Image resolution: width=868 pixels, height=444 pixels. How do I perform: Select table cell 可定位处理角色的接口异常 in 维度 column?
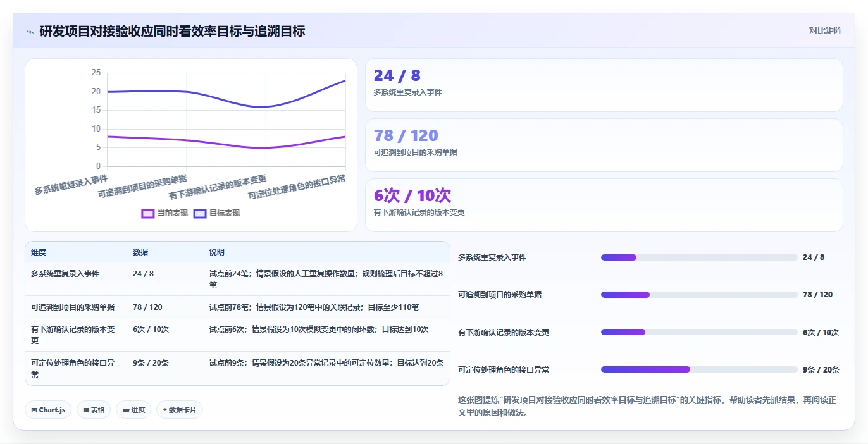coord(73,369)
